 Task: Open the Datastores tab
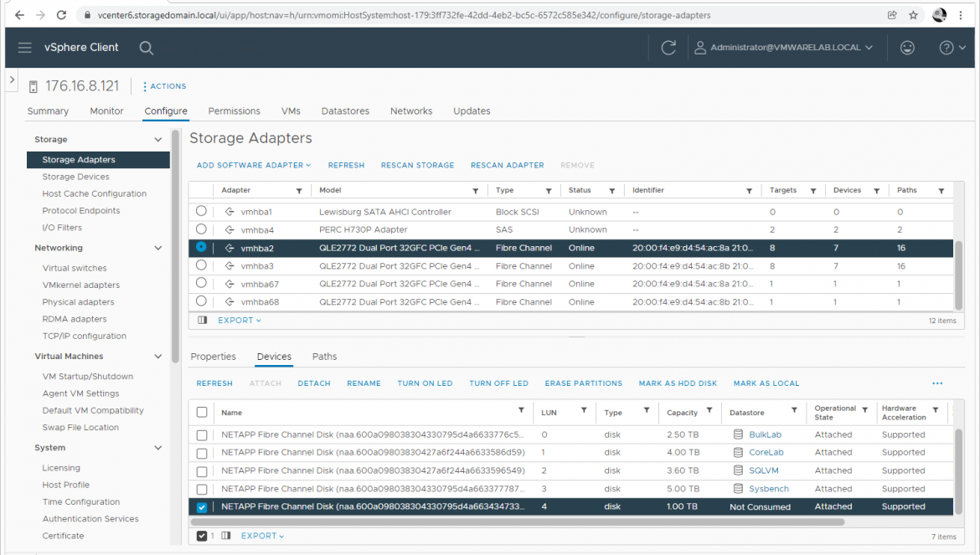[345, 111]
